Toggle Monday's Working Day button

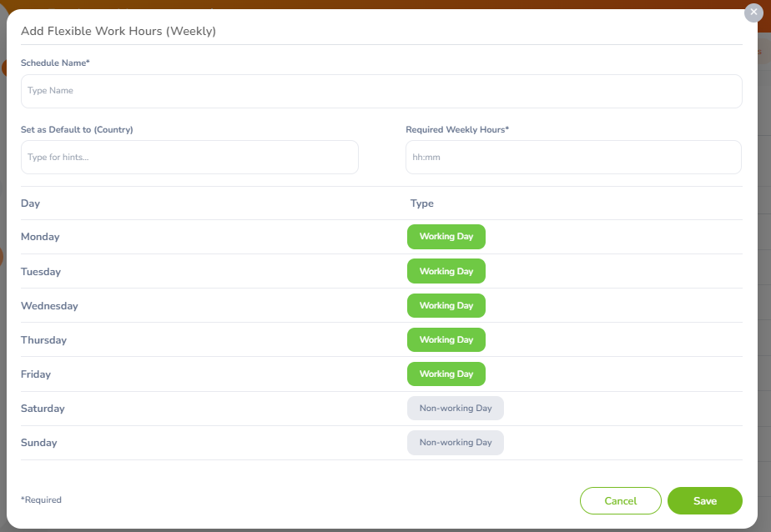click(446, 237)
